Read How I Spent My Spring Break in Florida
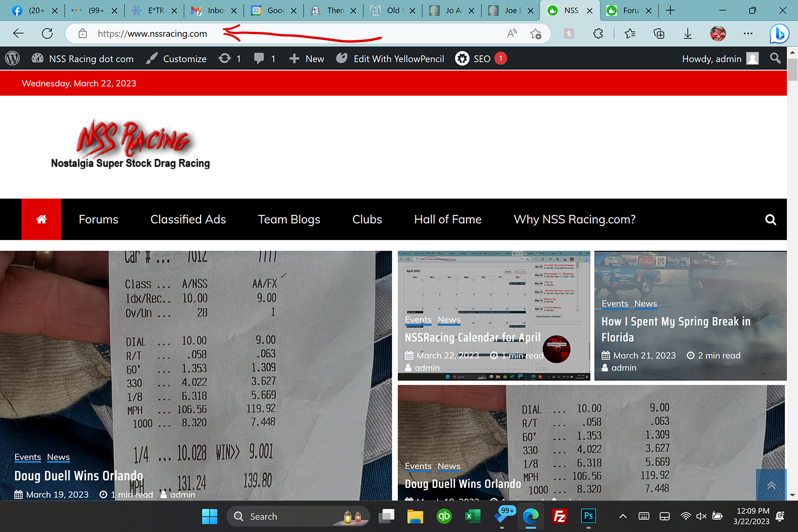This screenshot has width=798, height=532. (x=676, y=329)
